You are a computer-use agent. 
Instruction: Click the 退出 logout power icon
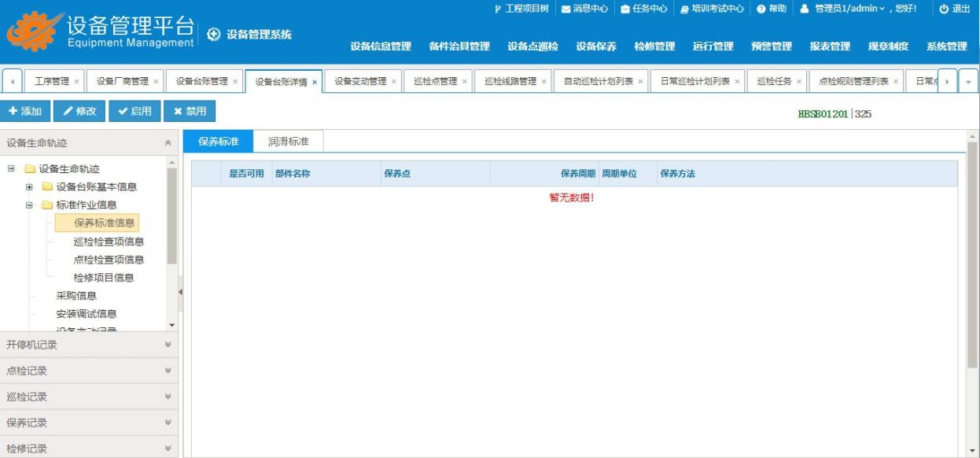945,8
